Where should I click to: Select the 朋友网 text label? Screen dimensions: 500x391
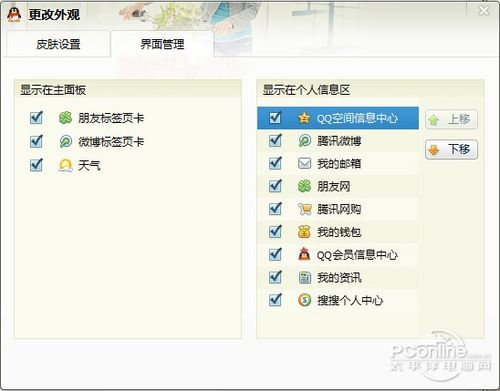click(334, 186)
